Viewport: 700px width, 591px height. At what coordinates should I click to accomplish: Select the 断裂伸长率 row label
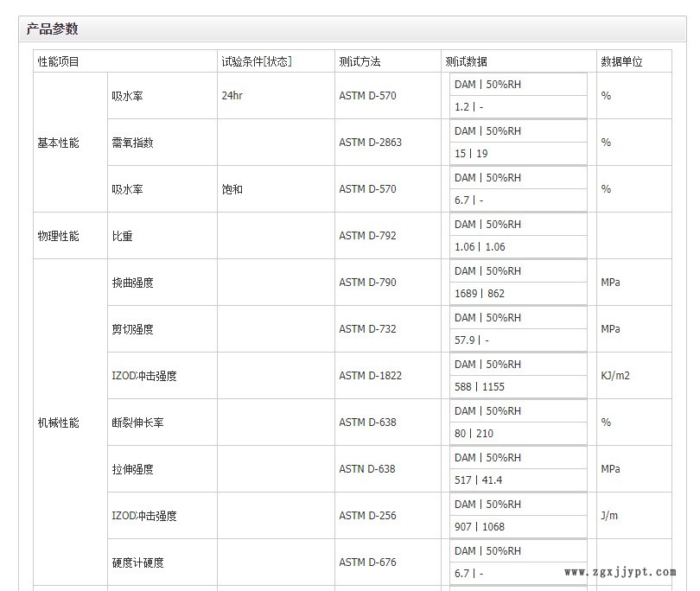point(137,423)
